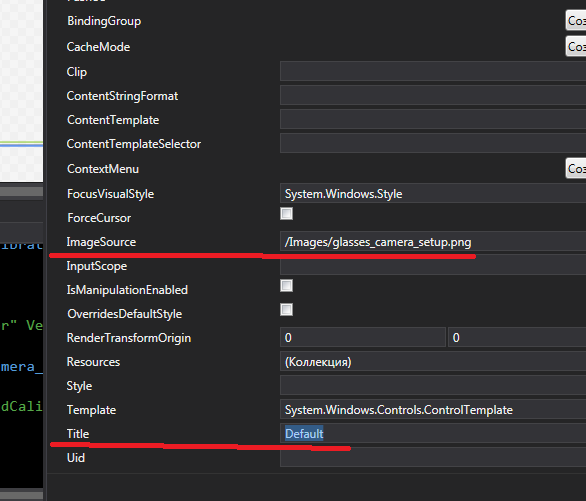The width and height of the screenshot is (586, 501).
Task: Edit the Title field showing Default
Action: pyautogui.click(x=433, y=433)
